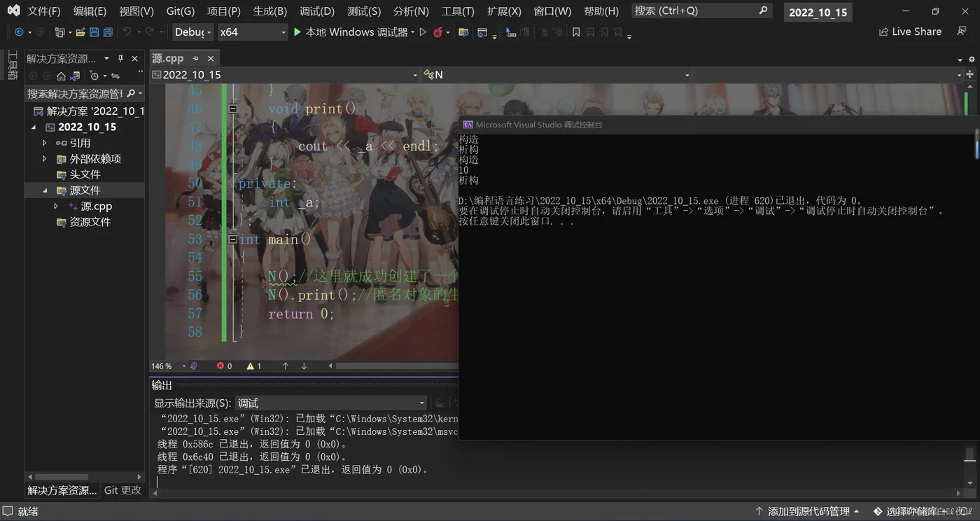Click the new project toolbar icon
Image resolution: width=980 pixels, height=521 pixels.
pos(59,32)
